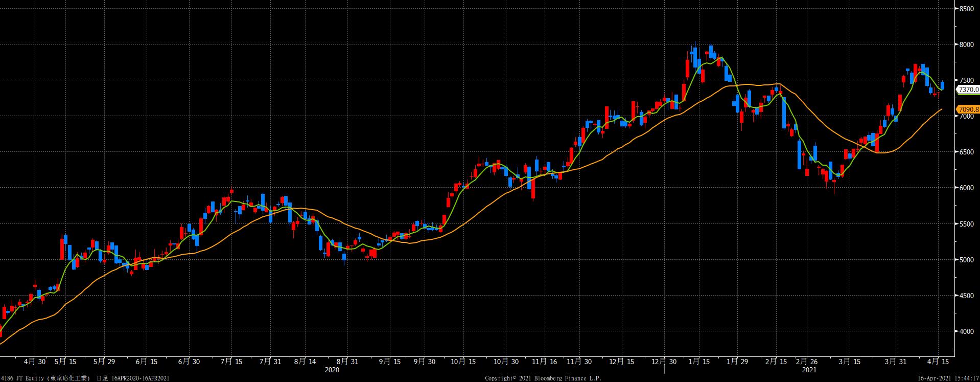Click the 8500 price axis label
The height and width of the screenshot is (382, 980).
(967, 9)
